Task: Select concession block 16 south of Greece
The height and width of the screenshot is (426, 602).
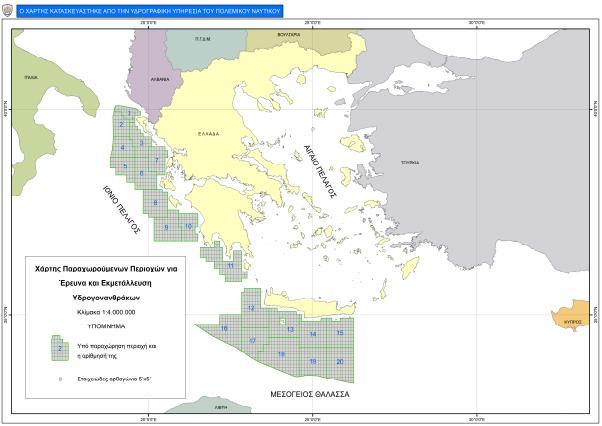Action: (224, 328)
